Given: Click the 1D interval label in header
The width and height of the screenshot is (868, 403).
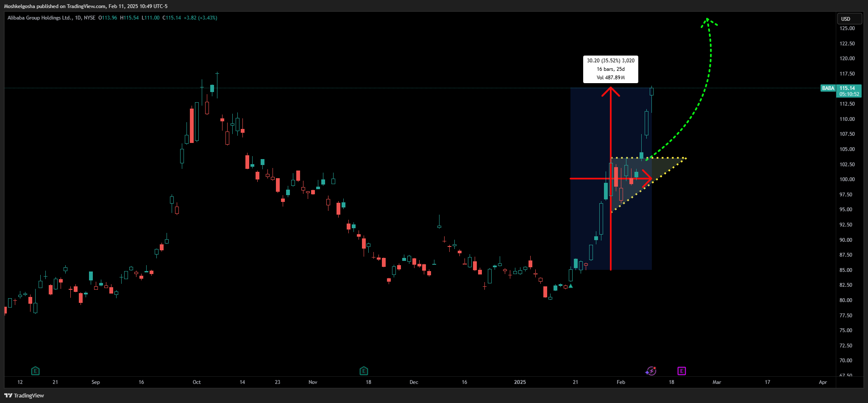Looking at the screenshot, I should [x=78, y=18].
